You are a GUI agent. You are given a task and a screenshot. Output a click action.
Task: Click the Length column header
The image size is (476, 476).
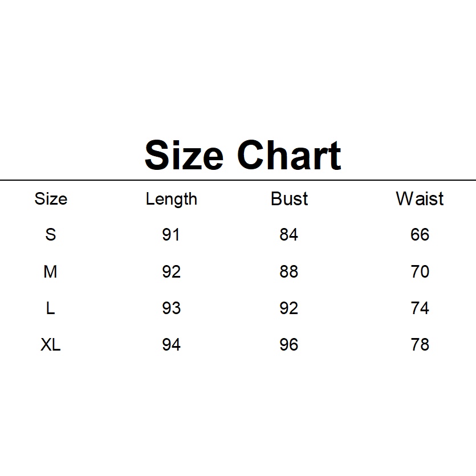(171, 199)
